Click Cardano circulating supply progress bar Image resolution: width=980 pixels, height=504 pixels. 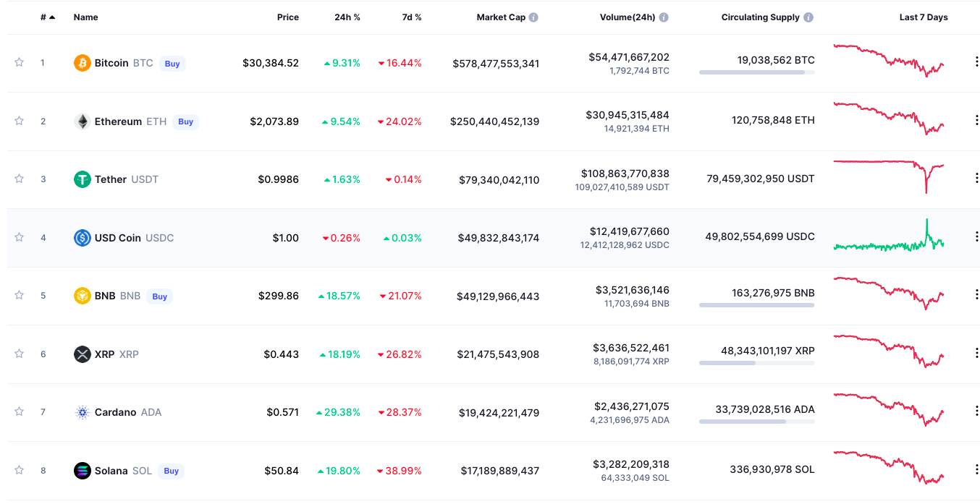click(757, 422)
